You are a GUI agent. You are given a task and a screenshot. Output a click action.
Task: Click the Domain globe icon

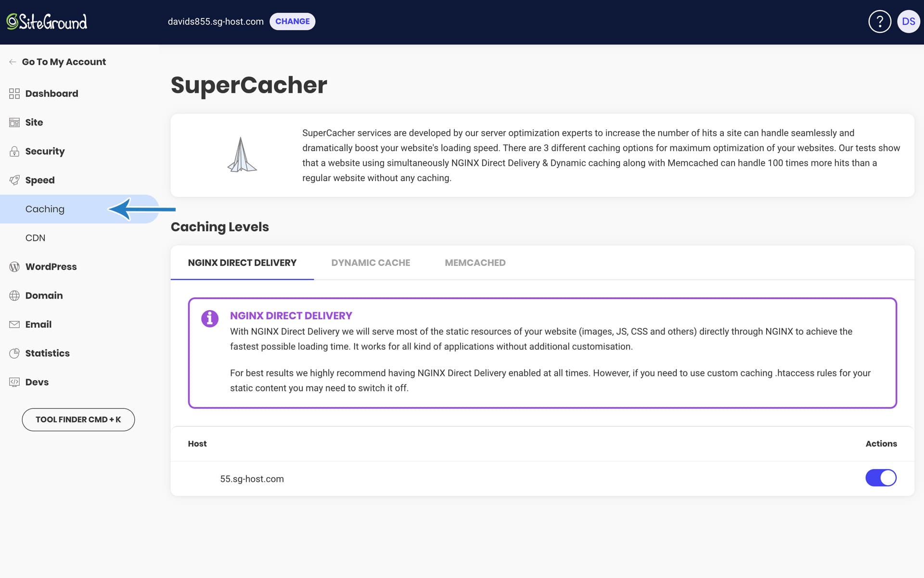point(14,296)
